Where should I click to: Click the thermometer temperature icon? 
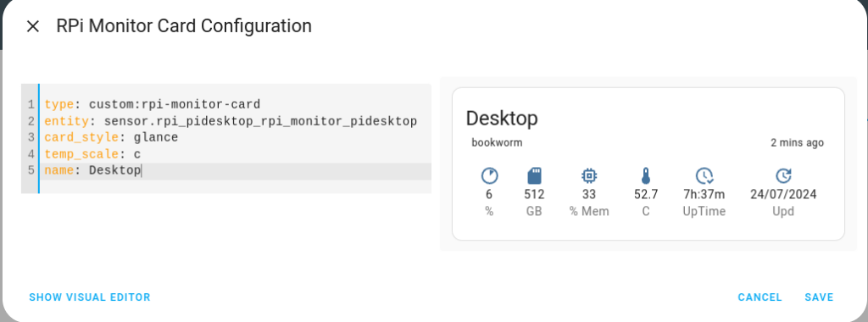(x=645, y=176)
